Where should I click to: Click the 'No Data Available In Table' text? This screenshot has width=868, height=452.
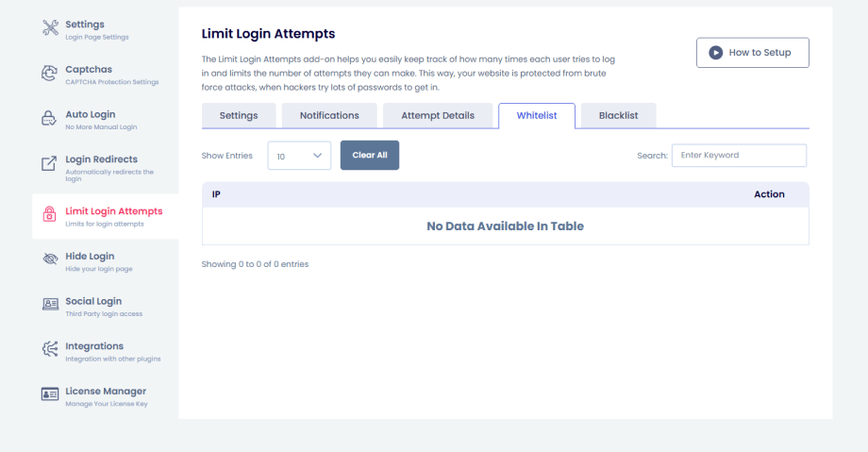[505, 226]
